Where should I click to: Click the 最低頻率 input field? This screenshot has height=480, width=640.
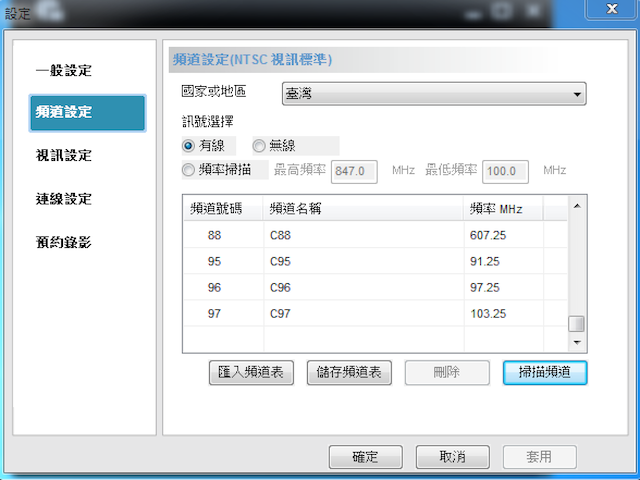pyautogui.click(x=506, y=171)
